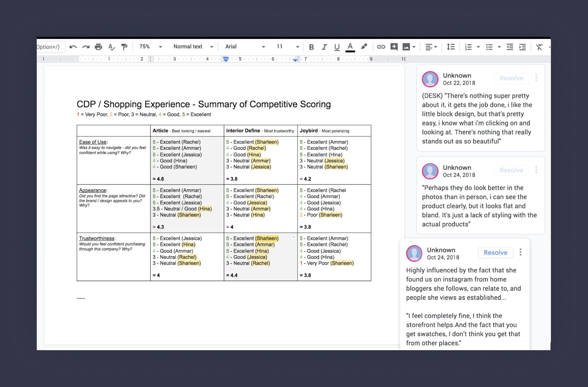Resolve the Oct 22, 2018 comment

[x=511, y=78]
